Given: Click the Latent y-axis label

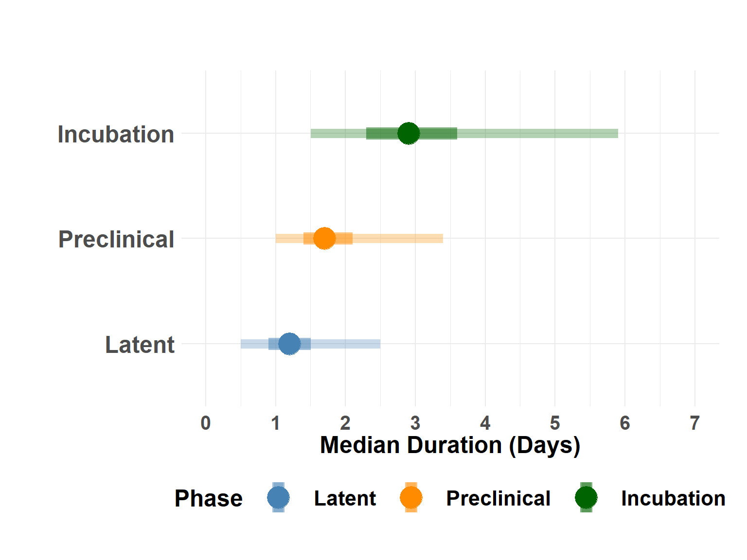Looking at the screenshot, I should pos(140,345).
